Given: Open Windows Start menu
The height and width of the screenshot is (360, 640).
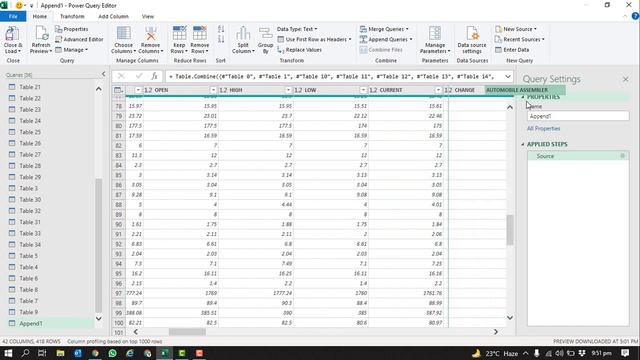Looking at the screenshot, I should tap(8, 353).
